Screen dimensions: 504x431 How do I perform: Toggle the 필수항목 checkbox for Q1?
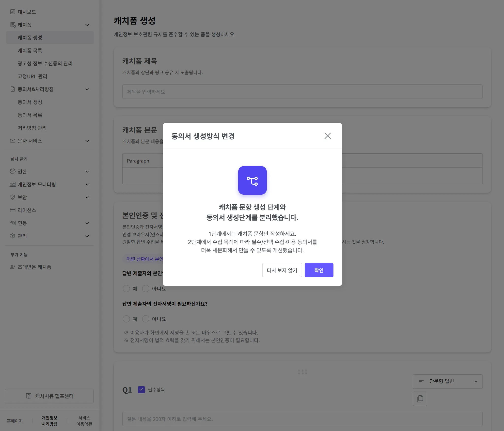pyautogui.click(x=141, y=389)
